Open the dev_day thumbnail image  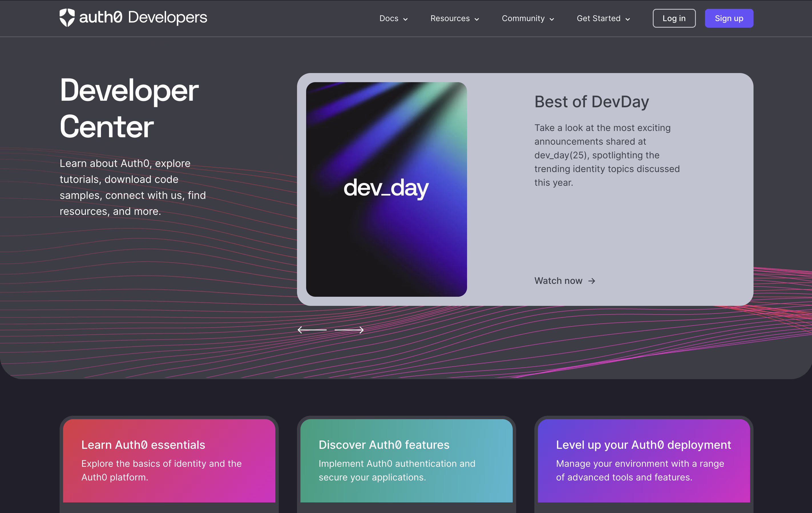(x=386, y=189)
